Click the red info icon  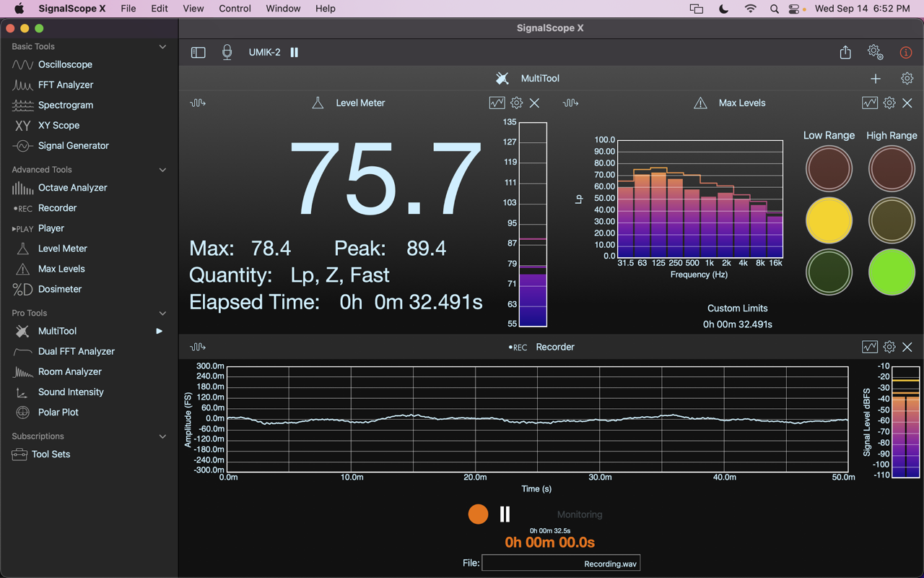point(906,52)
